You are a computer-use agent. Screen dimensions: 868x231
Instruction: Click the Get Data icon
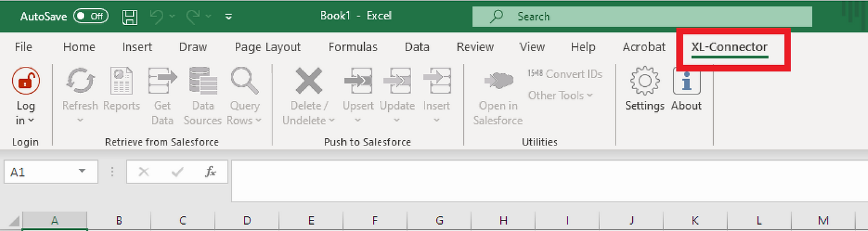[x=162, y=81]
